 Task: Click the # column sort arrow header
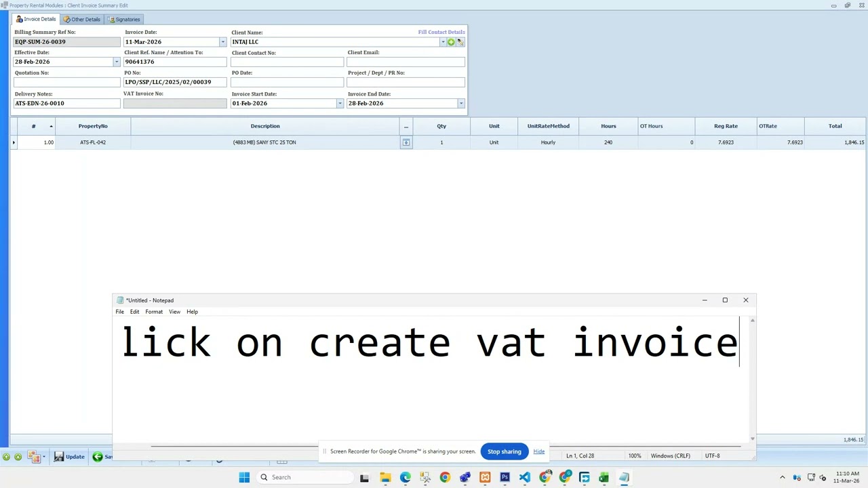coord(51,126)
